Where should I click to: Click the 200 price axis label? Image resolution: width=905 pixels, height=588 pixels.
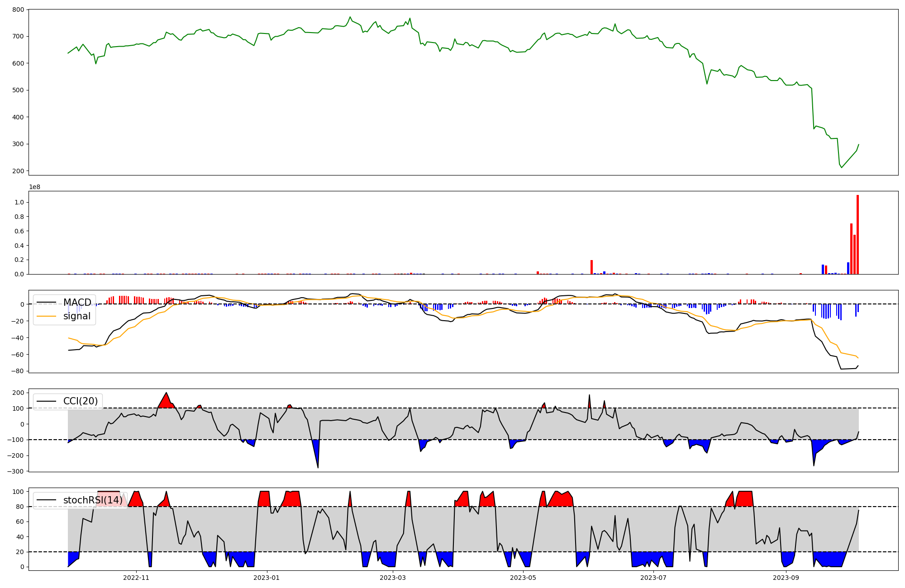pyautogui.click(x=19, y=171)
